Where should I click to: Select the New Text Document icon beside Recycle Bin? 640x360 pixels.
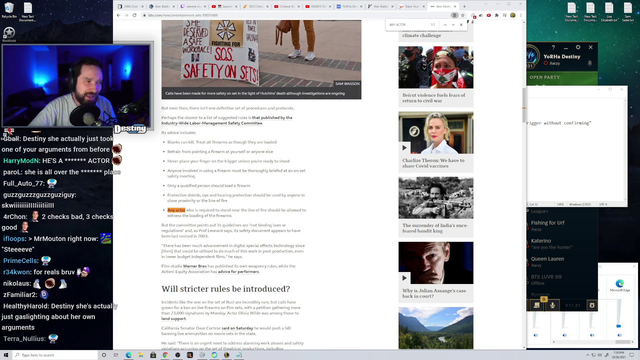point(28,11)
